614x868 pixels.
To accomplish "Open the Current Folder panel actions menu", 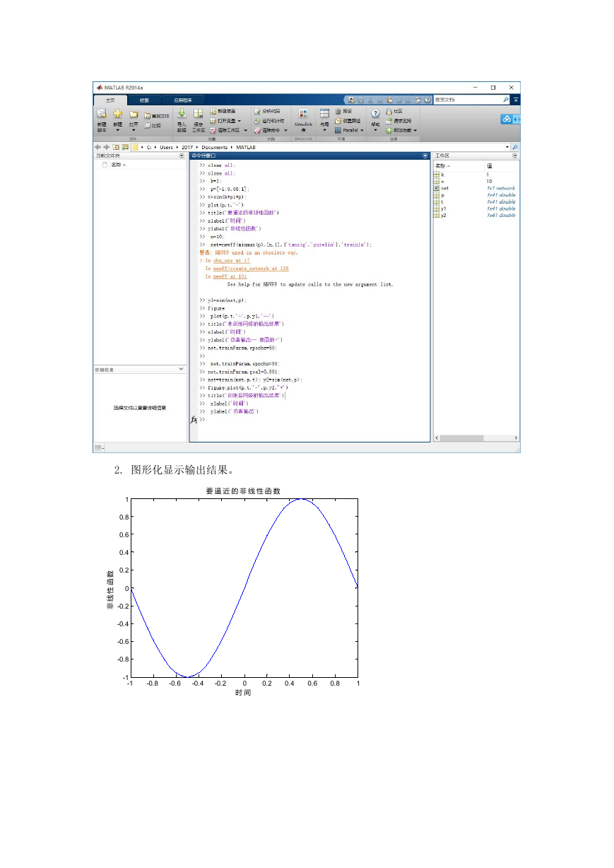I will click(x=182, y=156).
